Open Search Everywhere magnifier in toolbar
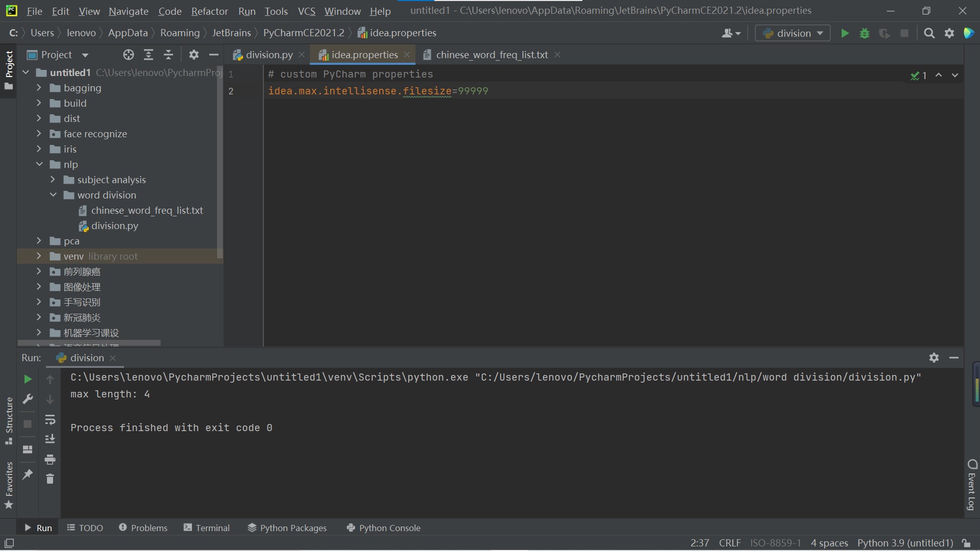Screen dimensions: 980x551 tap(929, 34)
